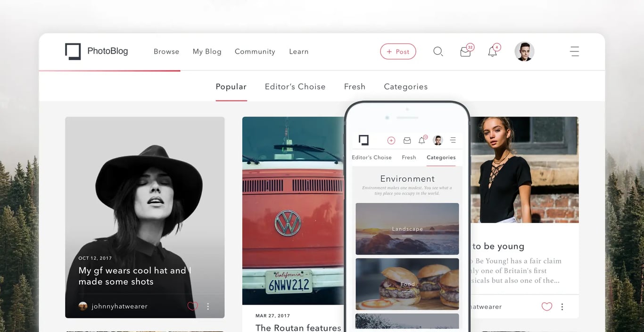Click the profile avatar photo in the header
The image size is (644, 332).
tap(524, 51)
